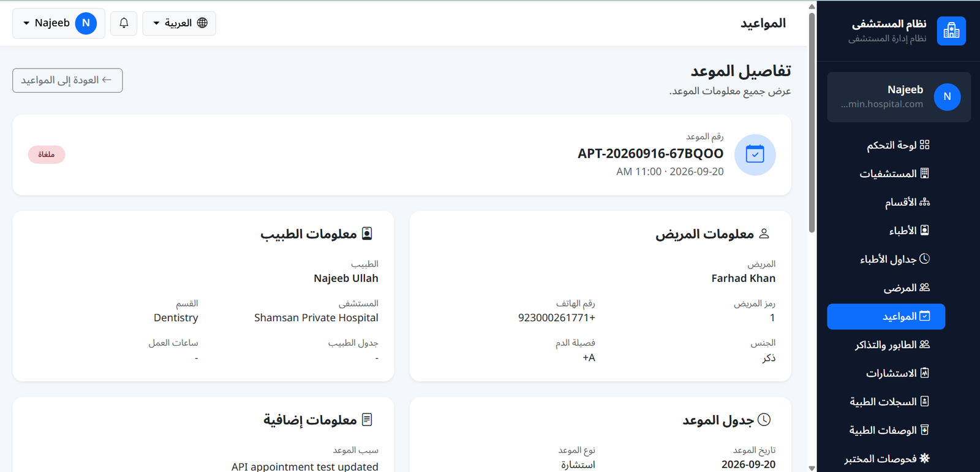Screen dimensions: 980x472
Task: Click the departments icon in sidebar
Action: pos(924,202)
